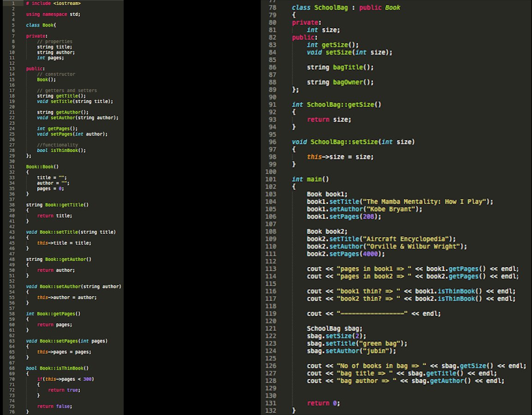
Task: Click 'sbag.setSize(2);' statement
Action: [x=336, y=336]
